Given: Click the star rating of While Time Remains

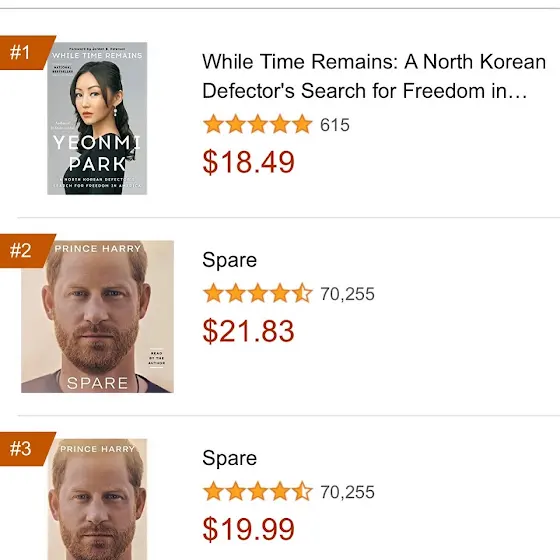Looking at the screenshot, I should click(258, 124).
